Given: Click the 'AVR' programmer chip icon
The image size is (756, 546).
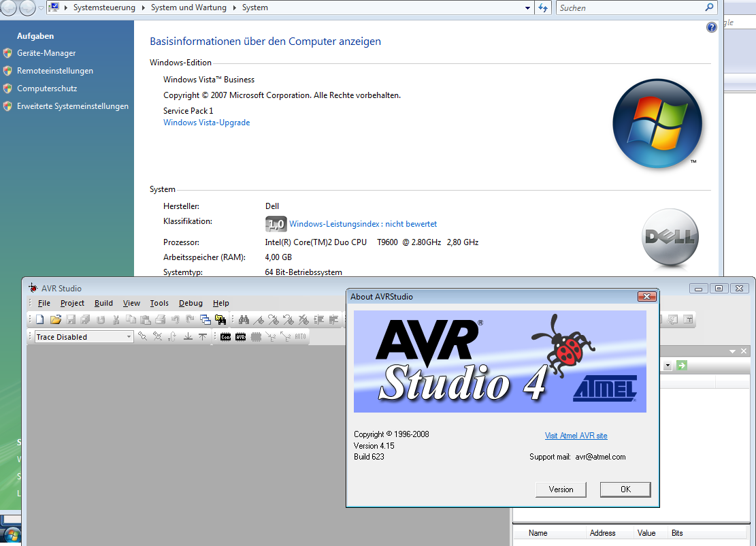Looking at the screenshot, I should 241,337.
